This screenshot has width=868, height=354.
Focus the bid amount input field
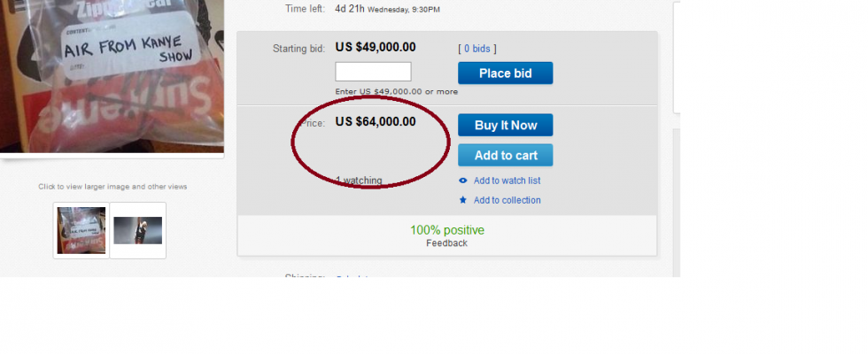[373, 72]
